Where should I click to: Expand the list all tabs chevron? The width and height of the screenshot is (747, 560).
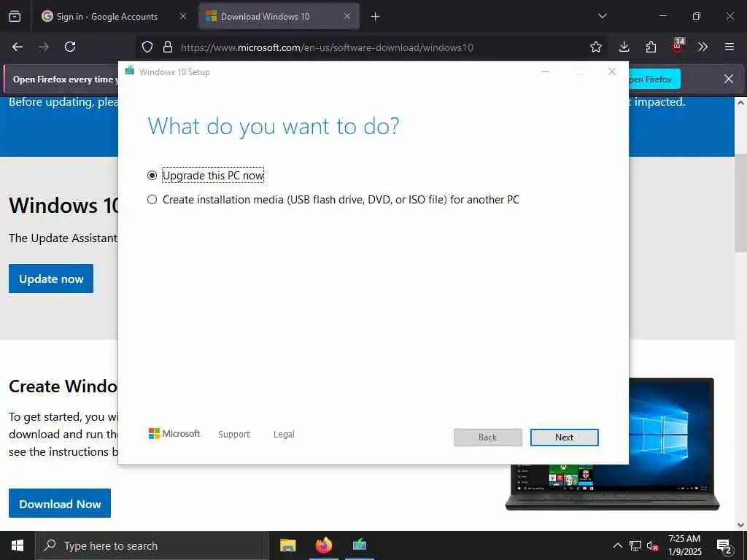(602, 16)
